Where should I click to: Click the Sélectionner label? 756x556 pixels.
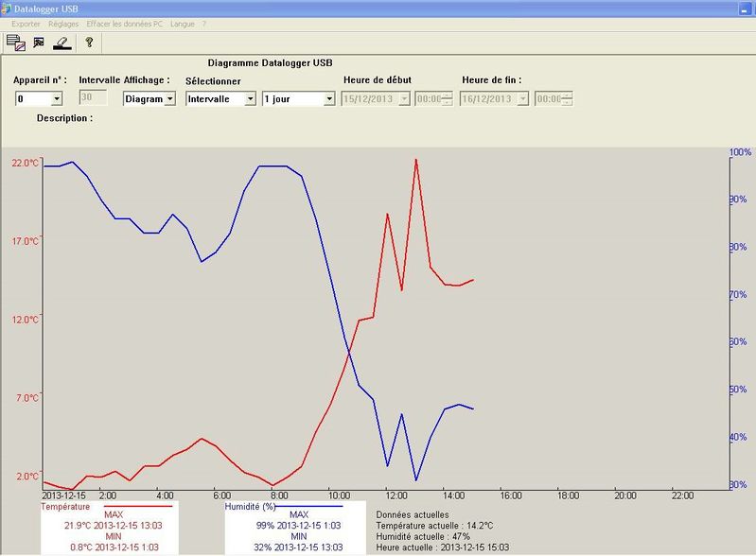[213, 81]
